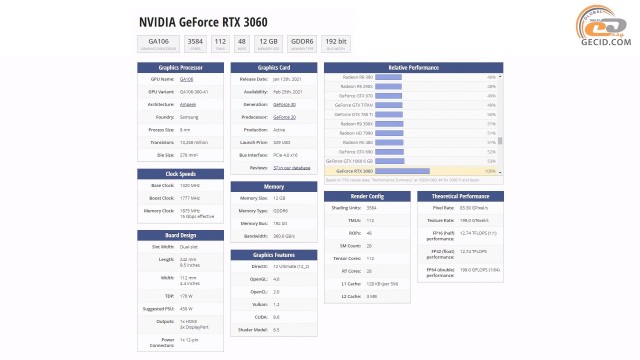640x360 pixels.
Task: Click the 'Graphics Features' section header
Action: pyautogui.click(x=274, y=255)
